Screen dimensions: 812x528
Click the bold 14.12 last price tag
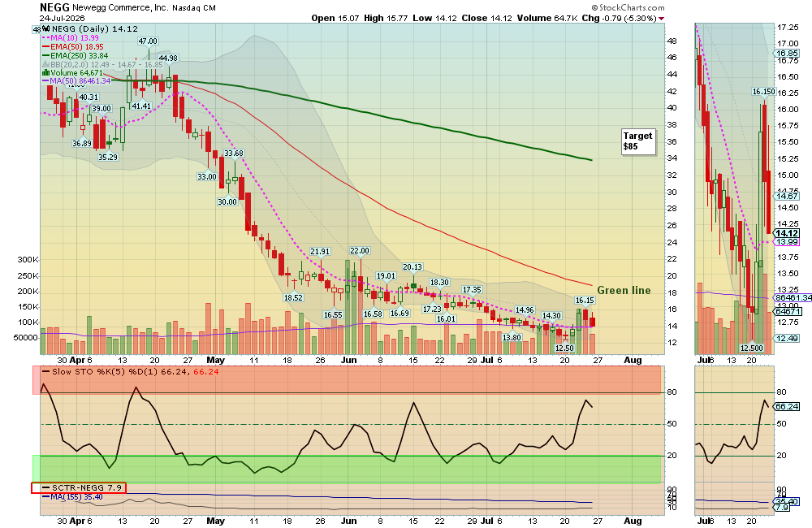tap(787, 233)
